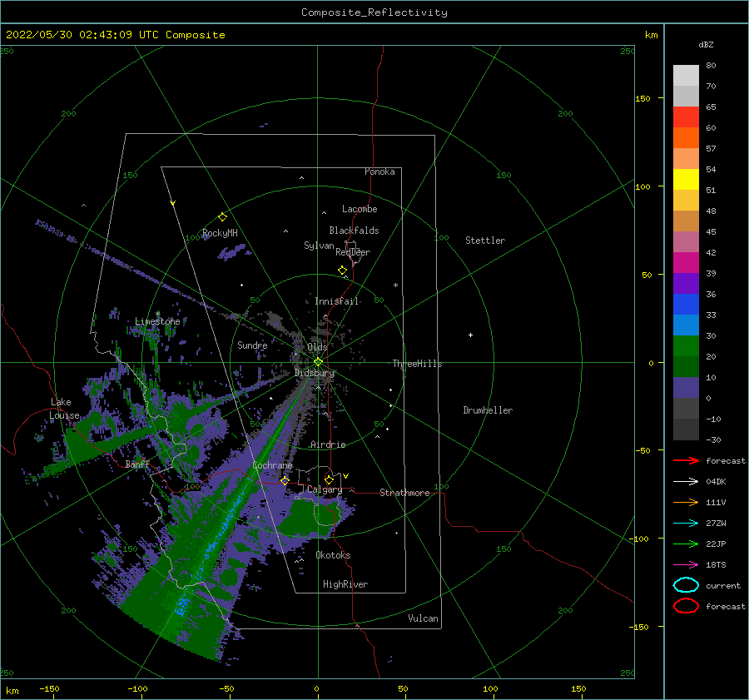Click the Cochrane city label

[272, 465]
